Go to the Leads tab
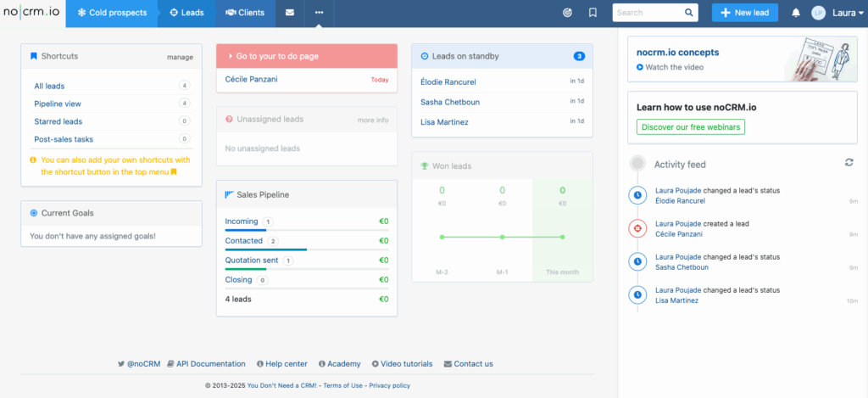 (186, 13)
